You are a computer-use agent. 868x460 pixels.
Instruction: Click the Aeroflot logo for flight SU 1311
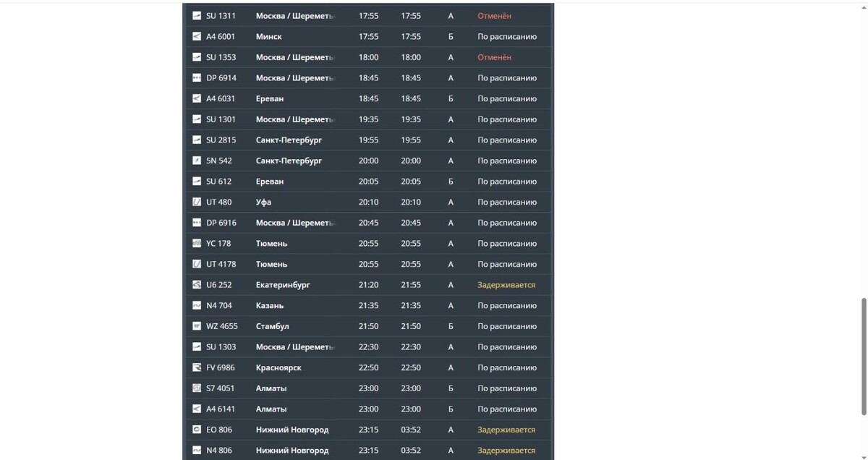click(x=195, y=15)
